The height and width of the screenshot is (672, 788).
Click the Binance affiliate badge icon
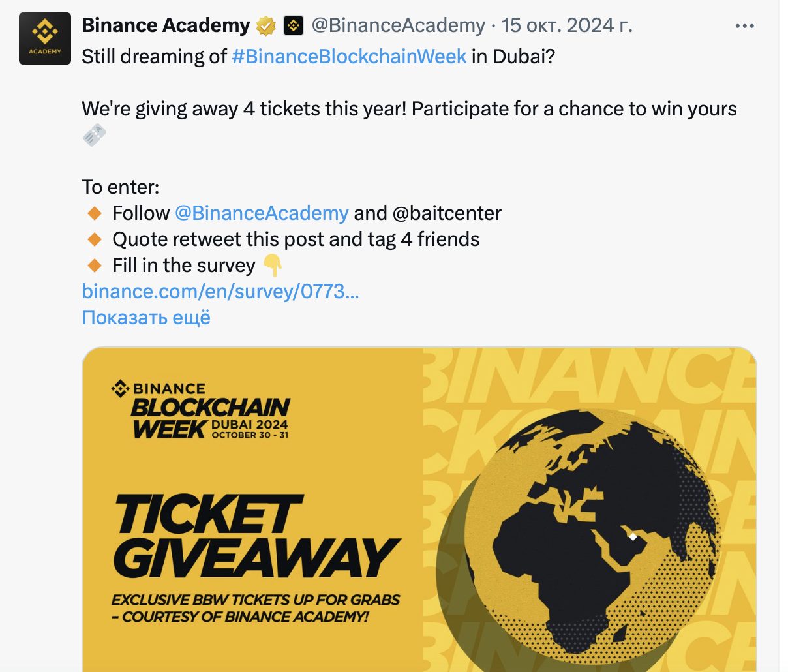[294, 26]
